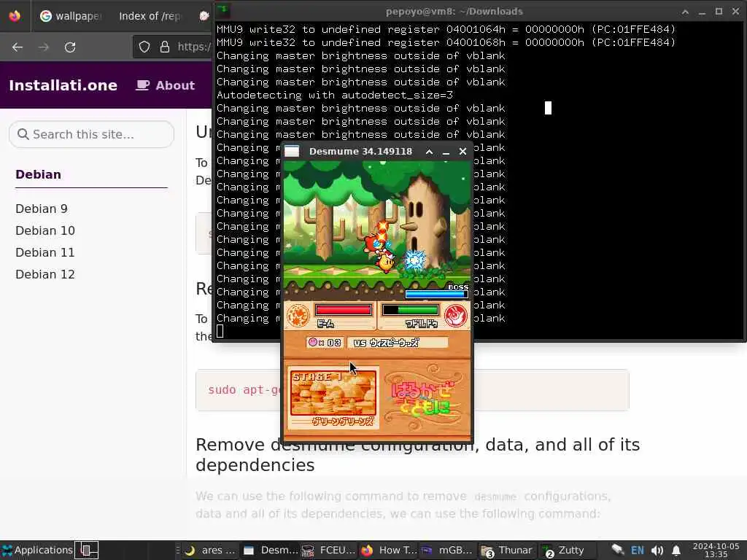
Task: Open the tracking protection shield icon
Action: coord(144,47)
